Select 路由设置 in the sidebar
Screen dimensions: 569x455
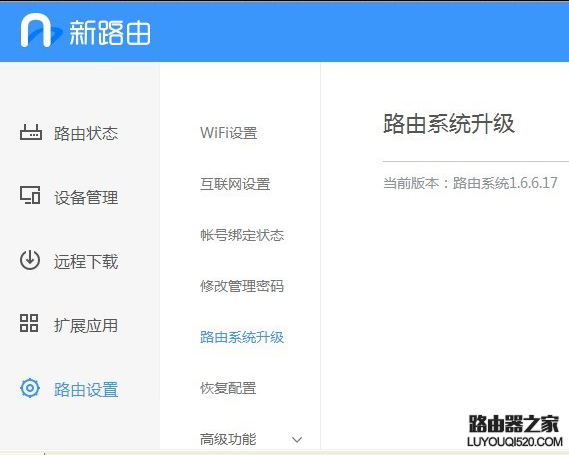(x=86, y=390)
